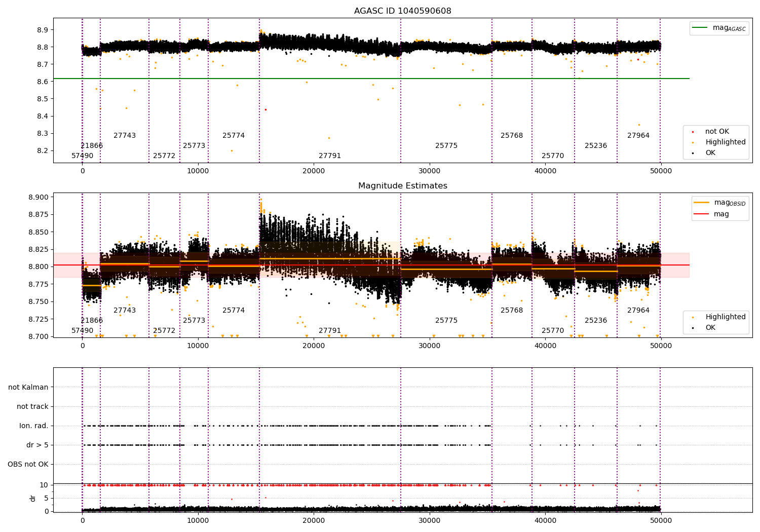This screenshot has height=532, width=760.
Task: Click the green line sample in mag AGASC legend
Action: coord(700,28)
